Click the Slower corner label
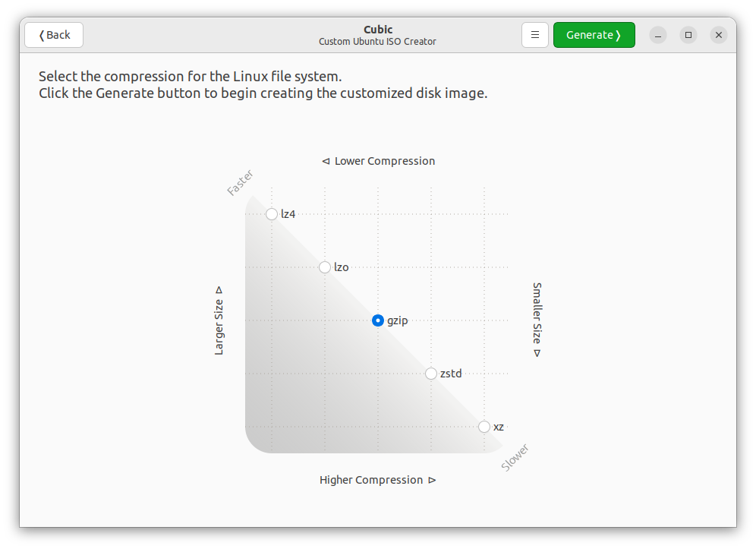This screenshot has height=549, width=756. (x=515, y=458)
